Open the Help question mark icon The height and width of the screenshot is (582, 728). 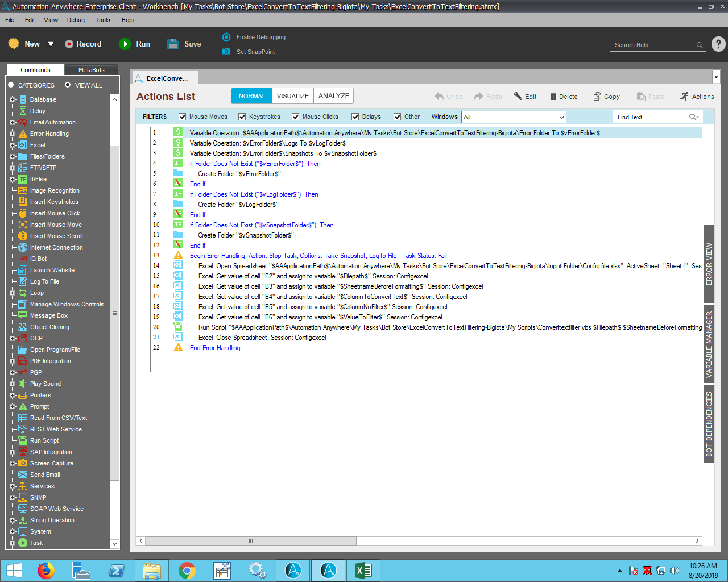click(x=718, y=44)
